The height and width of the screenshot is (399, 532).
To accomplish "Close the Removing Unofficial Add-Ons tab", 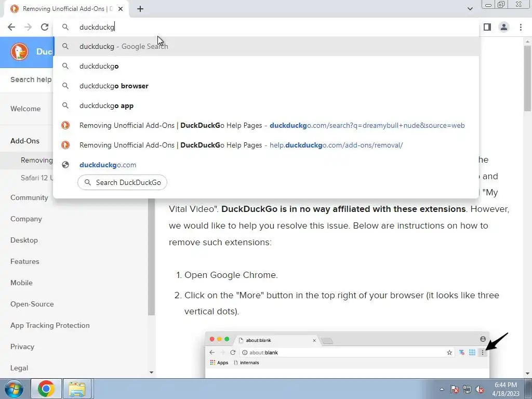I will [121, 9].
